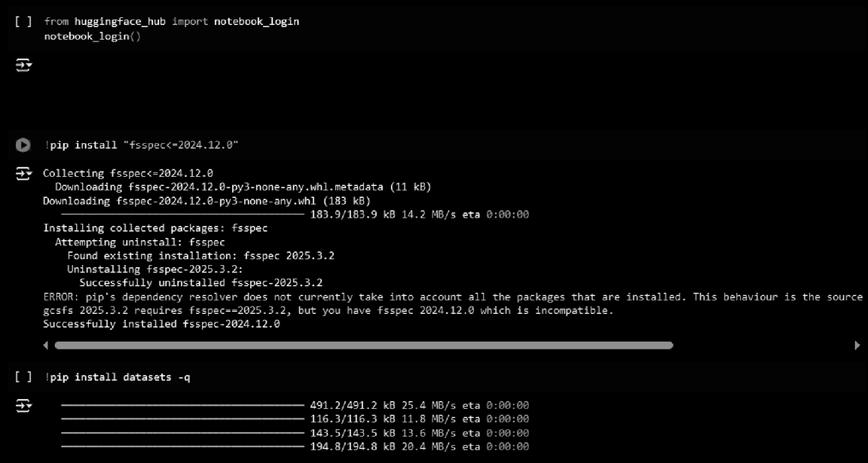Viewport: 868px width, 463px height.
Task: Click the "Successfully installed fsspec-2024.12.0" output line
Action: [x=161, y=324]
